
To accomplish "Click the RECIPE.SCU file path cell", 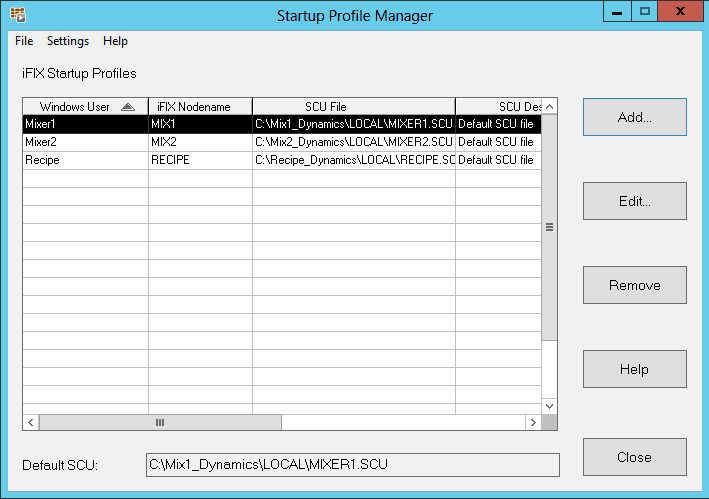I will tap(354, 160).
